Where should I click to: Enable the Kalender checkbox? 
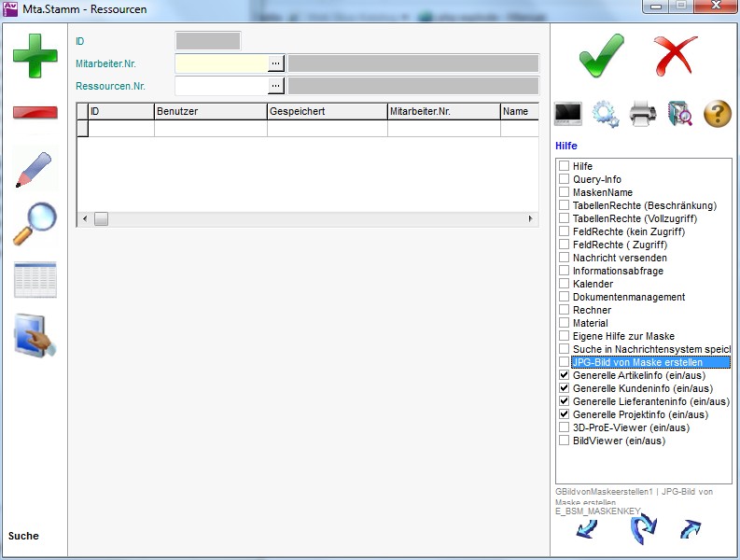tap(565, 284)
